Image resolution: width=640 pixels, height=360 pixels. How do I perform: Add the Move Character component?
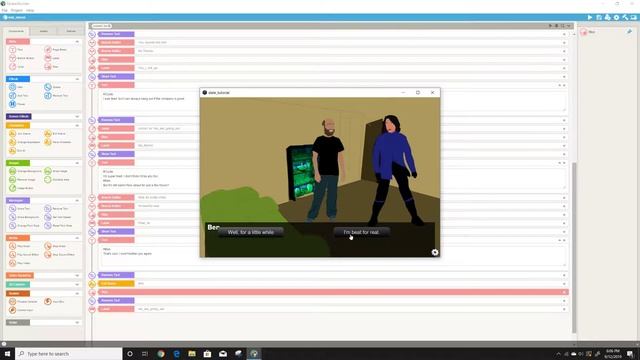click(58, 142)
